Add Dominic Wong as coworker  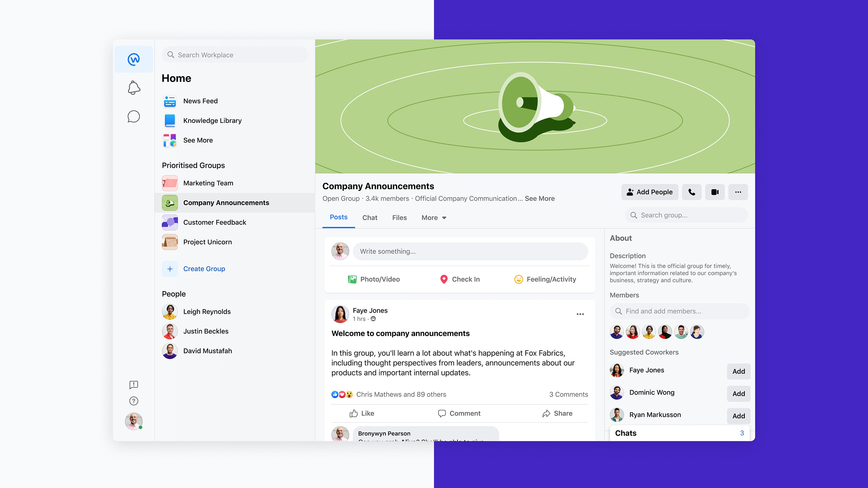click(x=738, y=394)
